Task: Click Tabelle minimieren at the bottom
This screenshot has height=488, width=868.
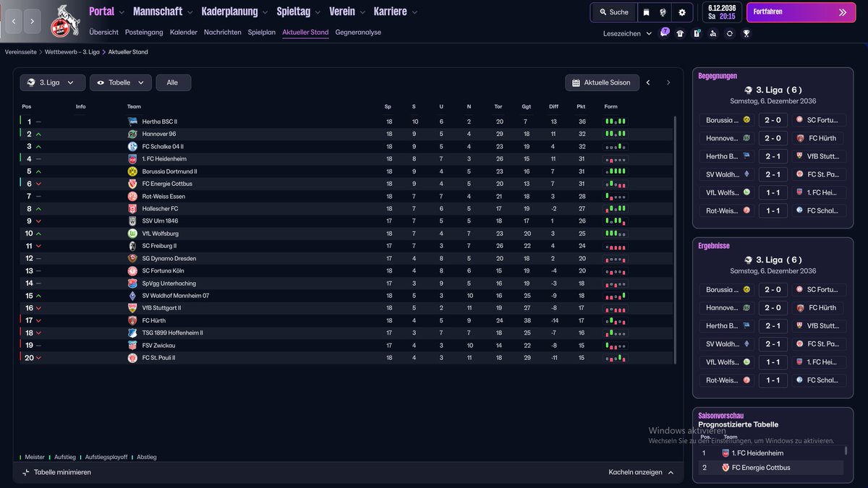Action: coord(56,472)
